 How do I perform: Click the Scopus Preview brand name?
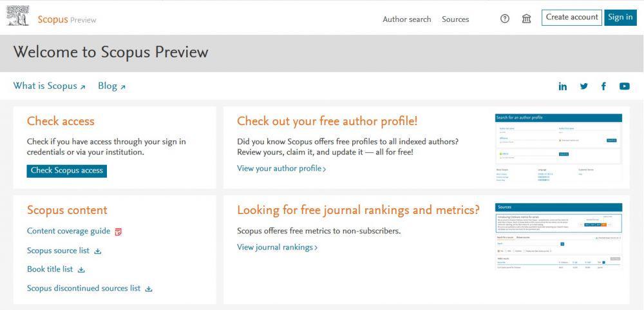(x=67, y=19)
